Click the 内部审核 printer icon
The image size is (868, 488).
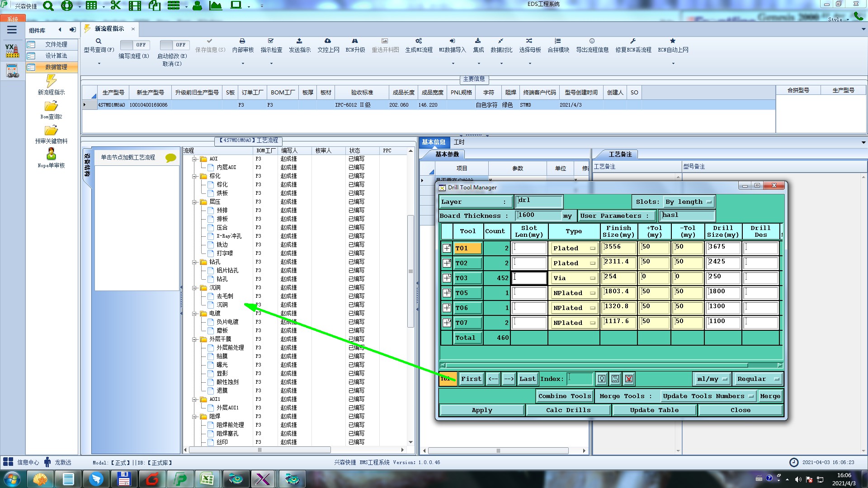click(x=242, y=41)
